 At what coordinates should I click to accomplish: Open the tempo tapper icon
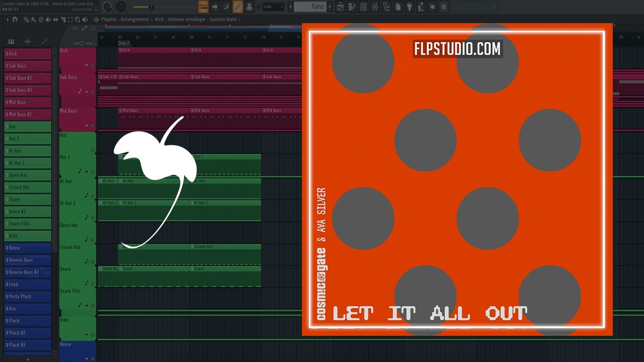coord(421,7)
